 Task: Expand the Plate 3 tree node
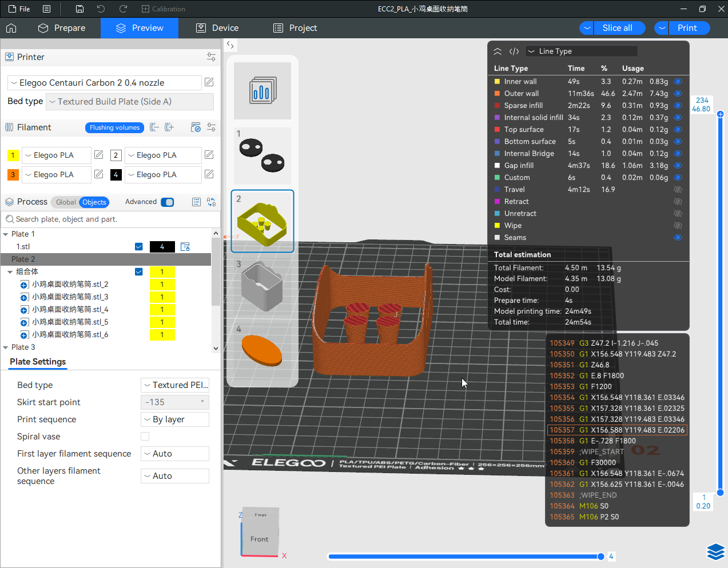(x=6, y=347)
